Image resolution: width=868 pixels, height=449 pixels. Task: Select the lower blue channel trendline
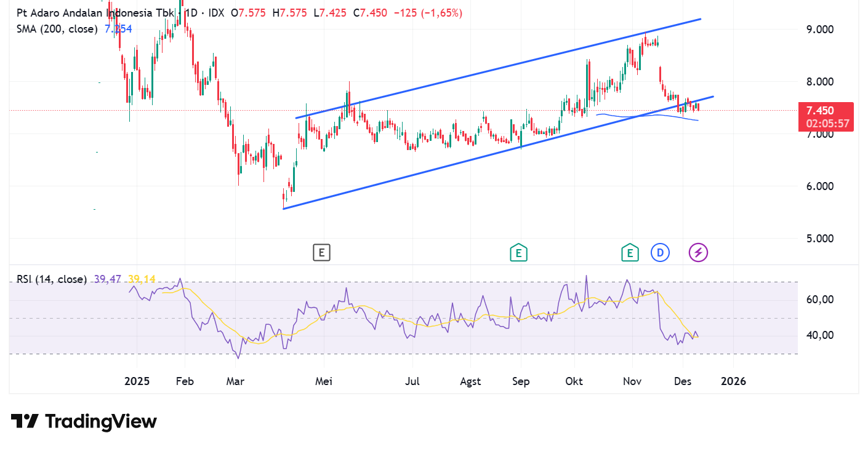click(x=431, y=171)
